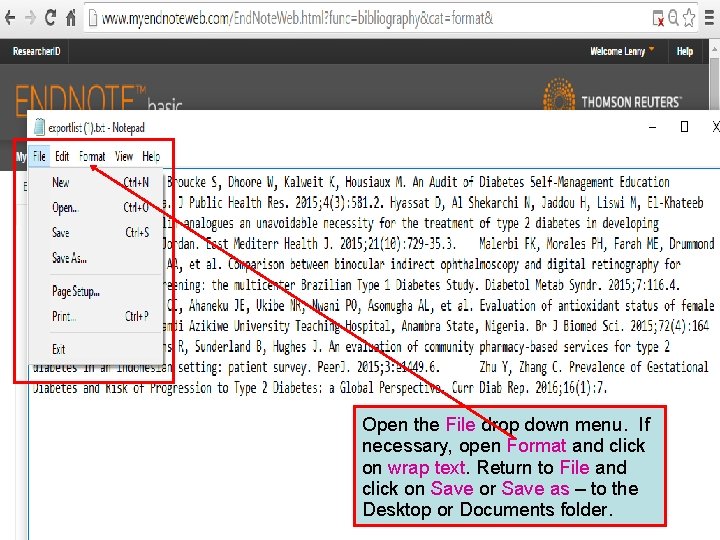Open the Notepad File menu

(39, 156)
